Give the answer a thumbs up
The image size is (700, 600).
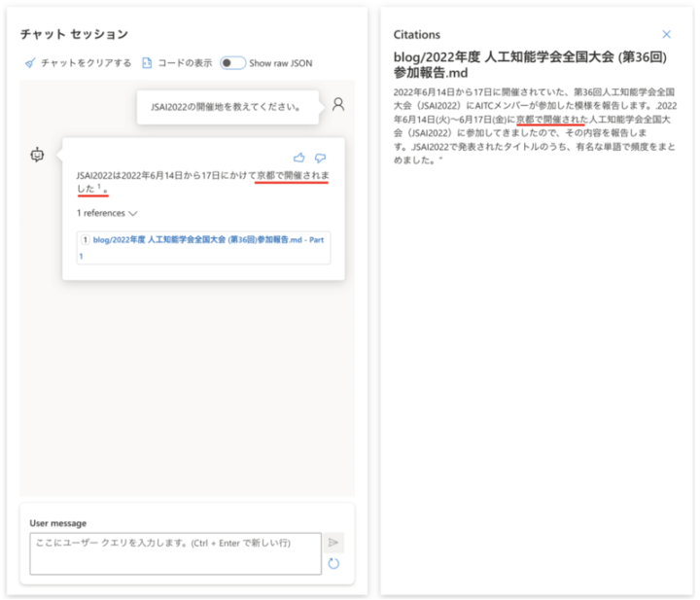(x=298, y=158)
